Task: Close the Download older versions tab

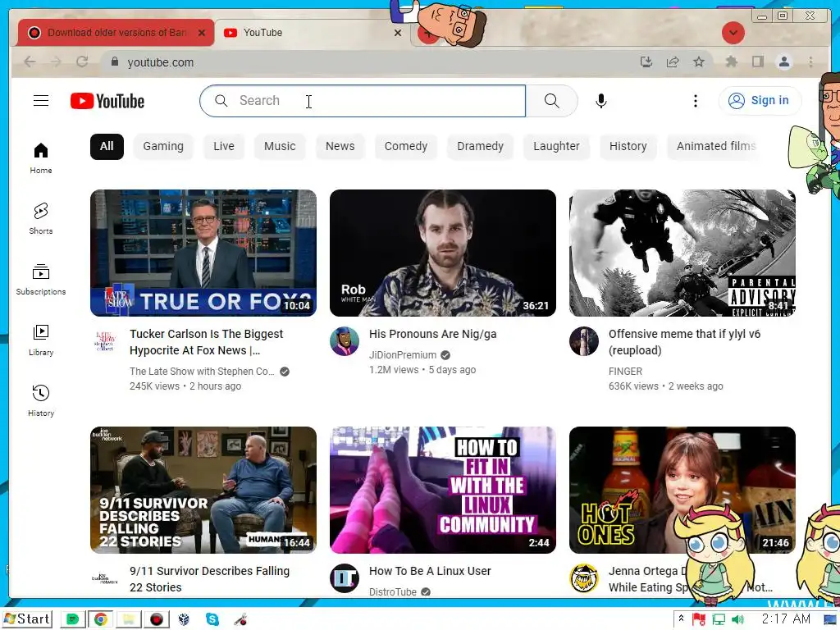Action: (x=202, y=33)
